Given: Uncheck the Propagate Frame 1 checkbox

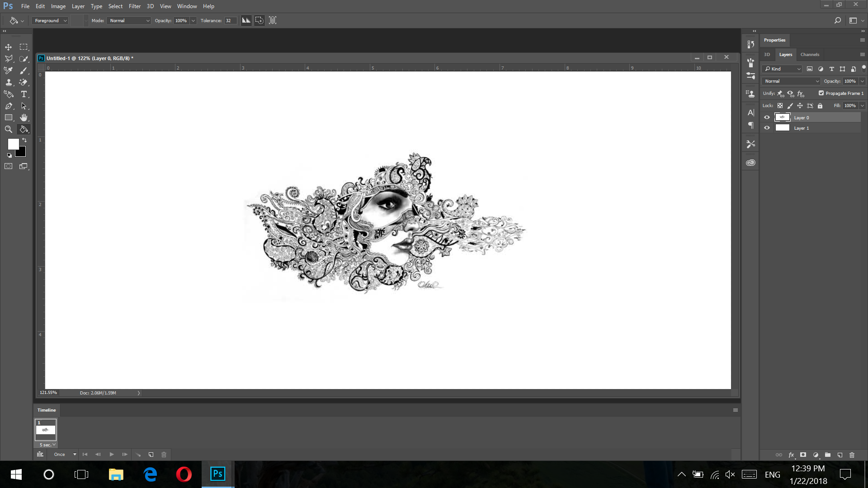Looking at the screenshot, I should 821,93.
